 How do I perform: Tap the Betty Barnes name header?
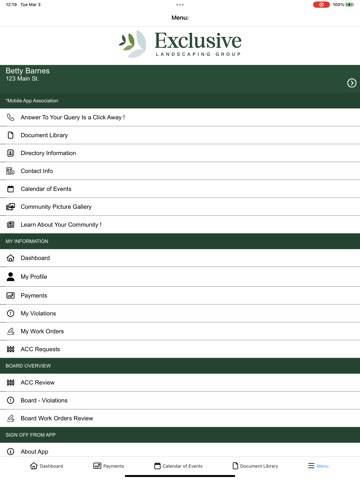[27, 71]
